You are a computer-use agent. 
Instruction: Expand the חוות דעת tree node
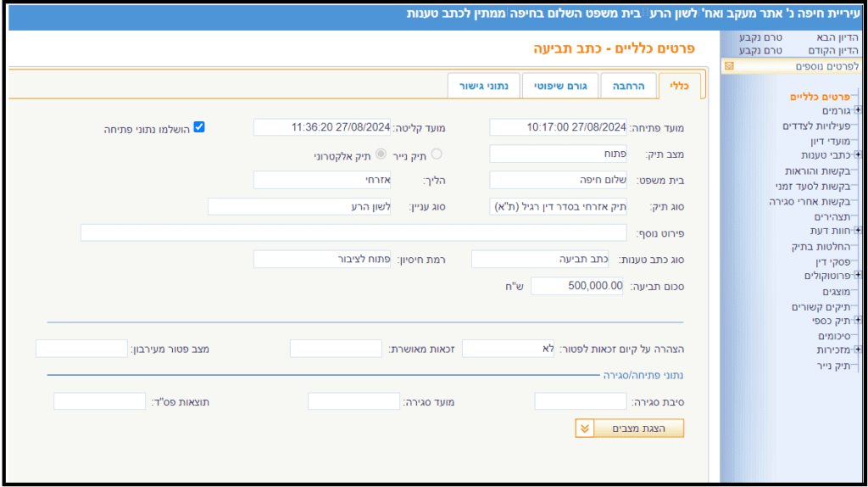click(x=858, y=231)
